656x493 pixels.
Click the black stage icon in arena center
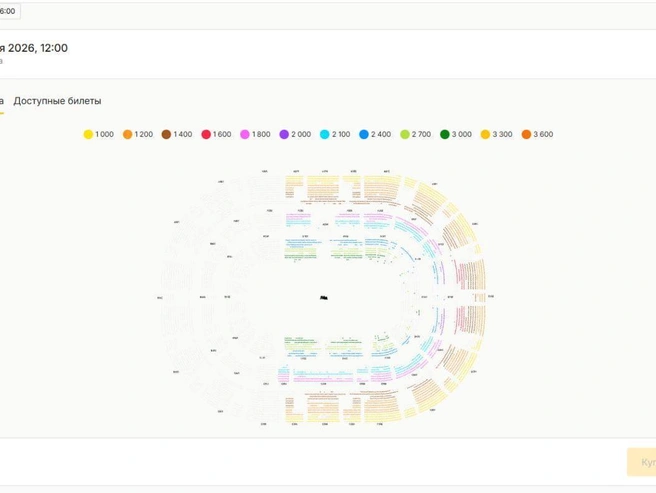(x=325, y=298)
